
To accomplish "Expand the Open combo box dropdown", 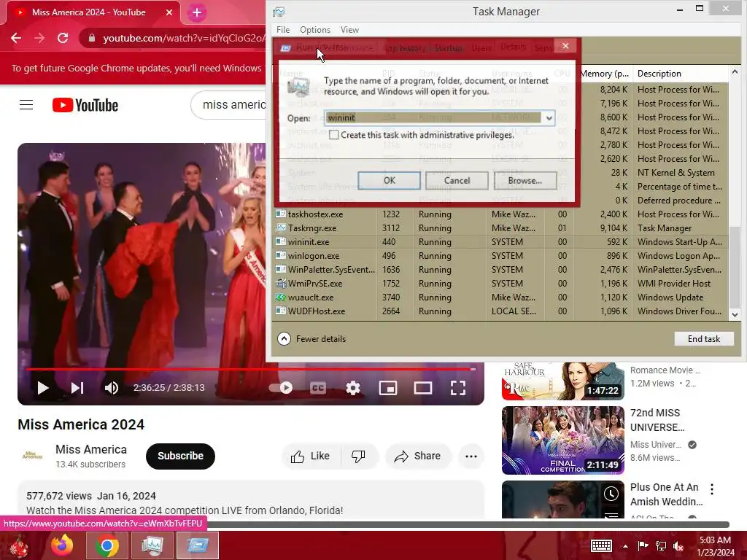I will tap(549, 117).
